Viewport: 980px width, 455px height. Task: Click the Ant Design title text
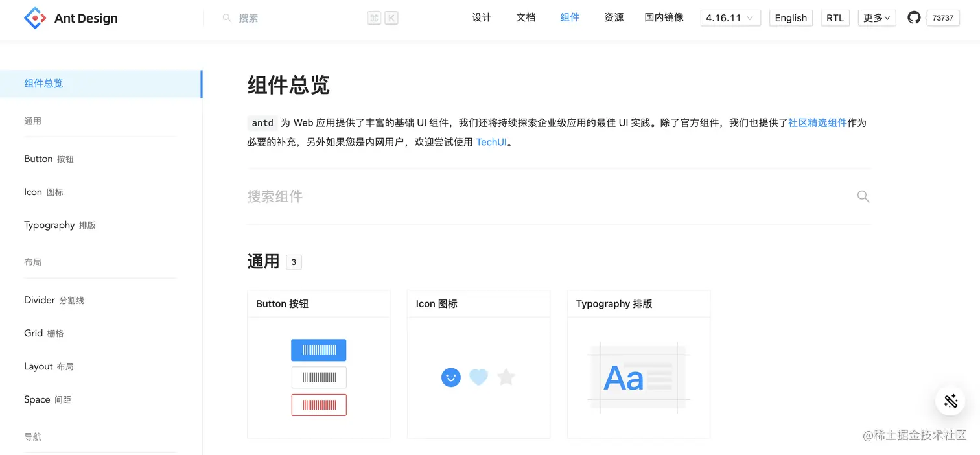(86, 18)
